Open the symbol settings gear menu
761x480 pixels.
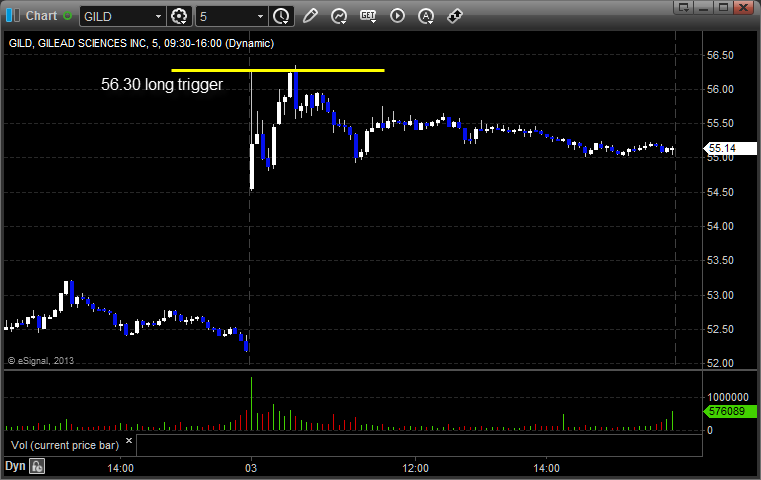(179, 17)
